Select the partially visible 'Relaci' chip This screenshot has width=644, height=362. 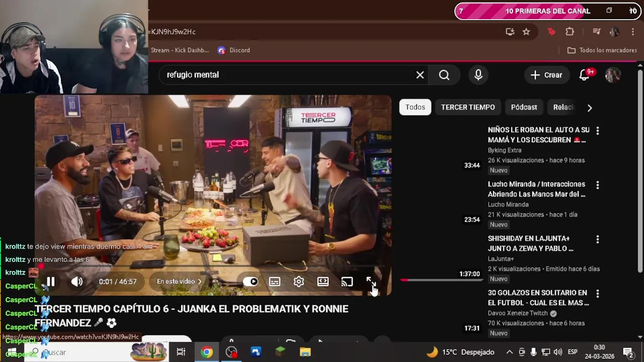[562, 107]
